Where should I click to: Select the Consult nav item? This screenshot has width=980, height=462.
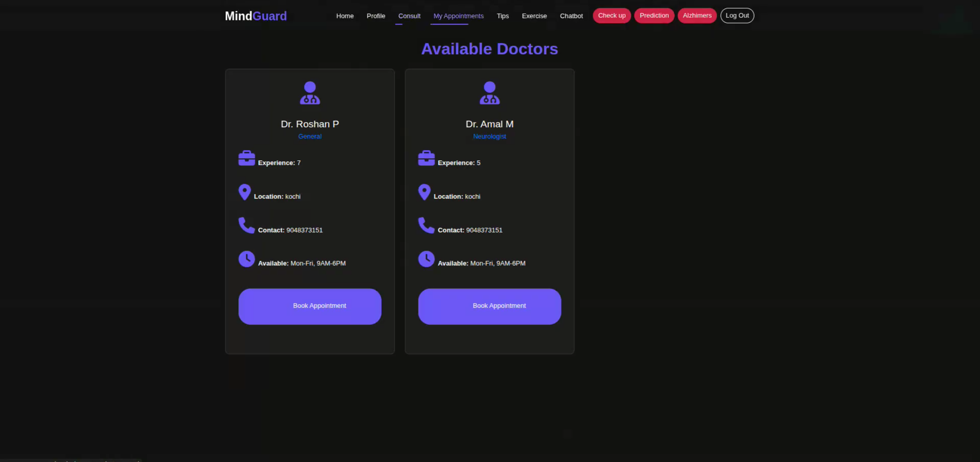coord(409,16)
